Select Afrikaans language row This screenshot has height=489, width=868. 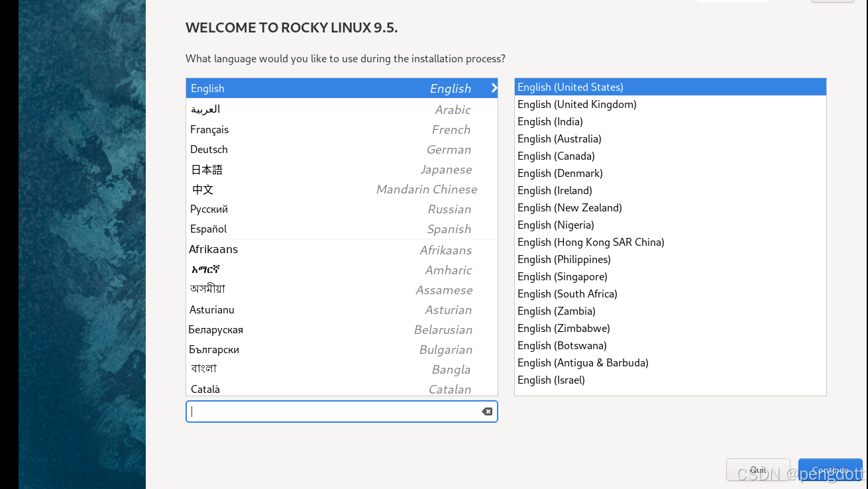[x=342, y=250]
